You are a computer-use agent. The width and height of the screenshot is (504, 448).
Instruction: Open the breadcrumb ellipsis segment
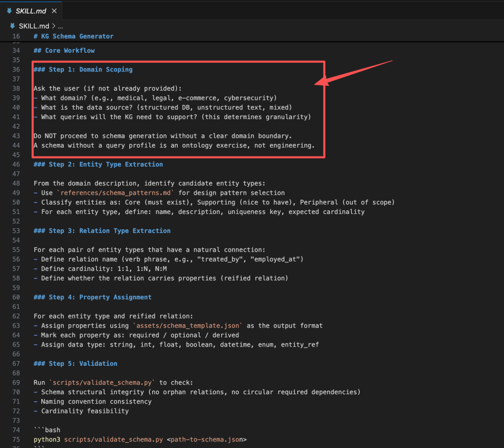point(60,26)
